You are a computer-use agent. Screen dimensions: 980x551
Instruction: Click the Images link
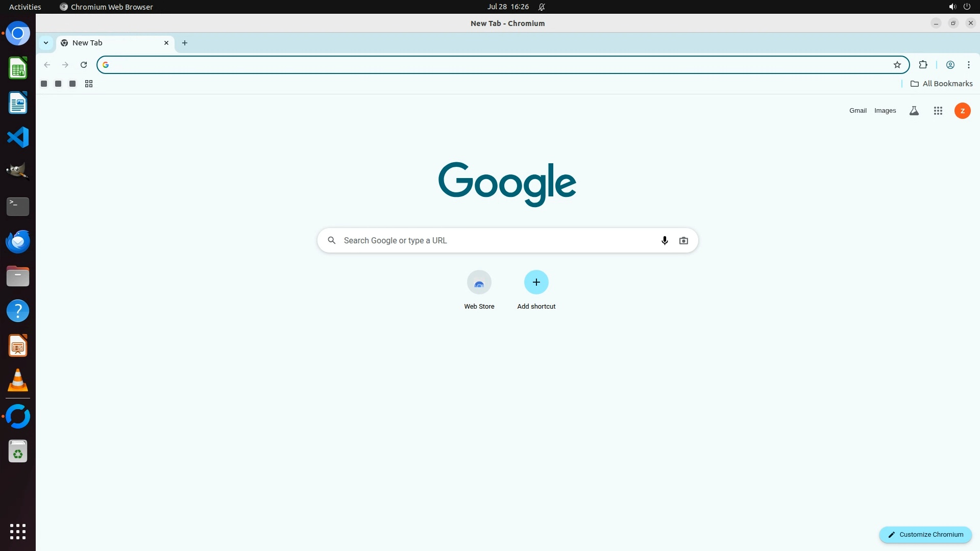885,111
